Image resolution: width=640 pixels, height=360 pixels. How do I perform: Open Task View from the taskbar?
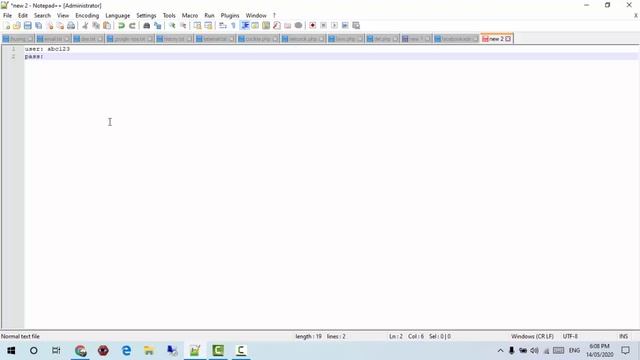[56, 351]
